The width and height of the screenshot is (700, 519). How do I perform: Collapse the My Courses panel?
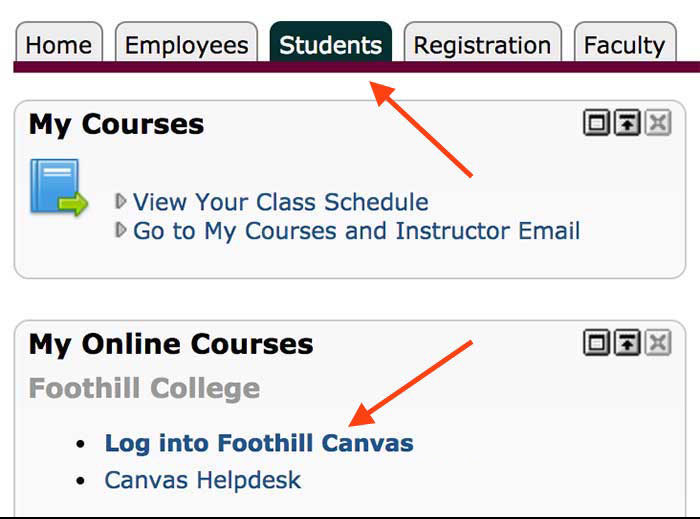[627, 124]
